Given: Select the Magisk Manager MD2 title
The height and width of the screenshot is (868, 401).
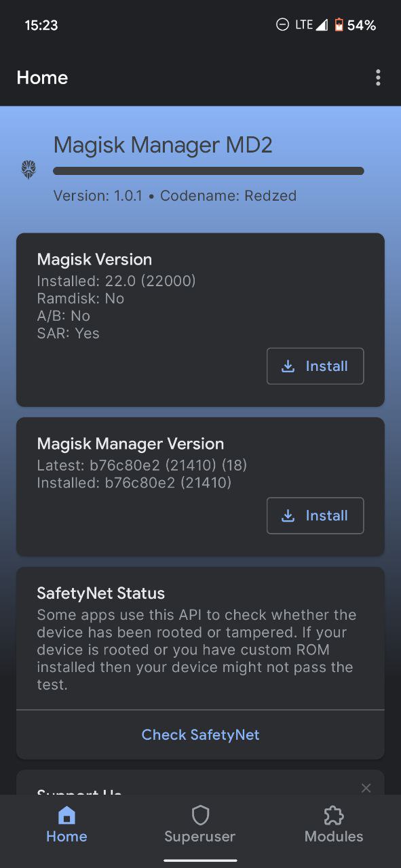Looking at the screenshot, I should pyautogui.click(x=163, y=145).
